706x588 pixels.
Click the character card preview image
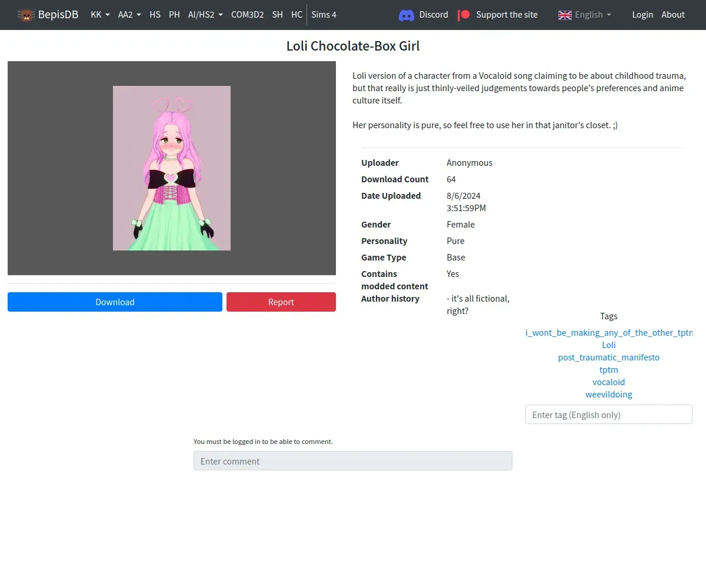pyautogui.click(x=172, y=168)
